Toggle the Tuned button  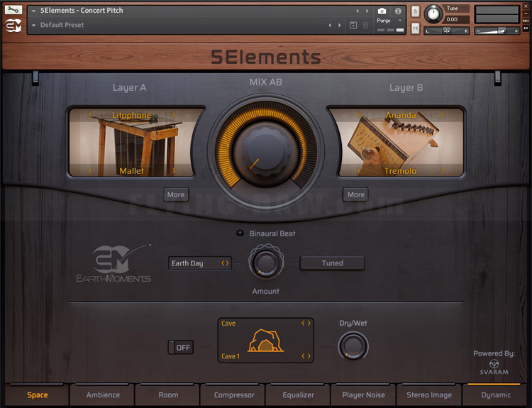click(332, 263)
